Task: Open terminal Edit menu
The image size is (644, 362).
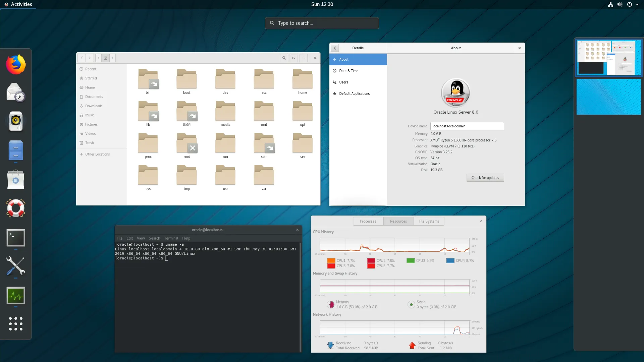Action: (130, 238)
